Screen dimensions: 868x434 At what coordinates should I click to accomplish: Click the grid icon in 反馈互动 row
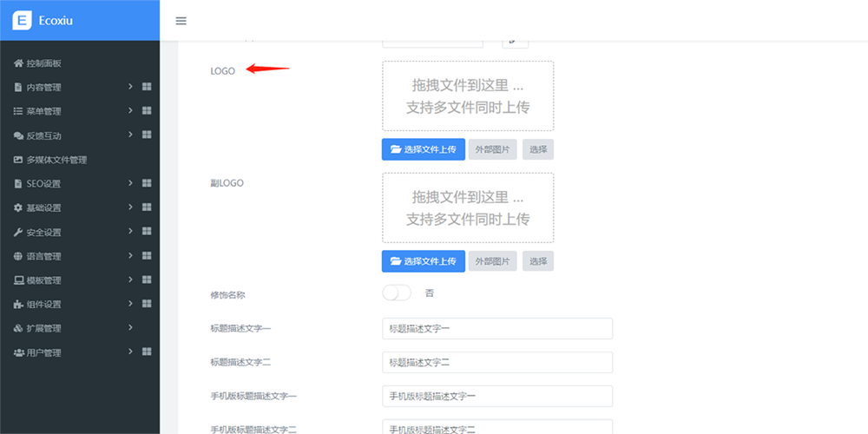(x=147, y=135)
